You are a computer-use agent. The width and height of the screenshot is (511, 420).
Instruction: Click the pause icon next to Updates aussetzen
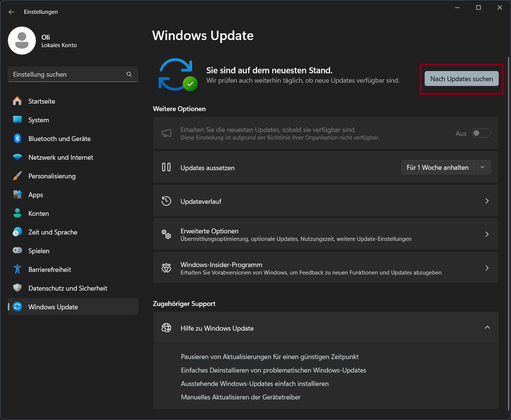tap(166, 167)
